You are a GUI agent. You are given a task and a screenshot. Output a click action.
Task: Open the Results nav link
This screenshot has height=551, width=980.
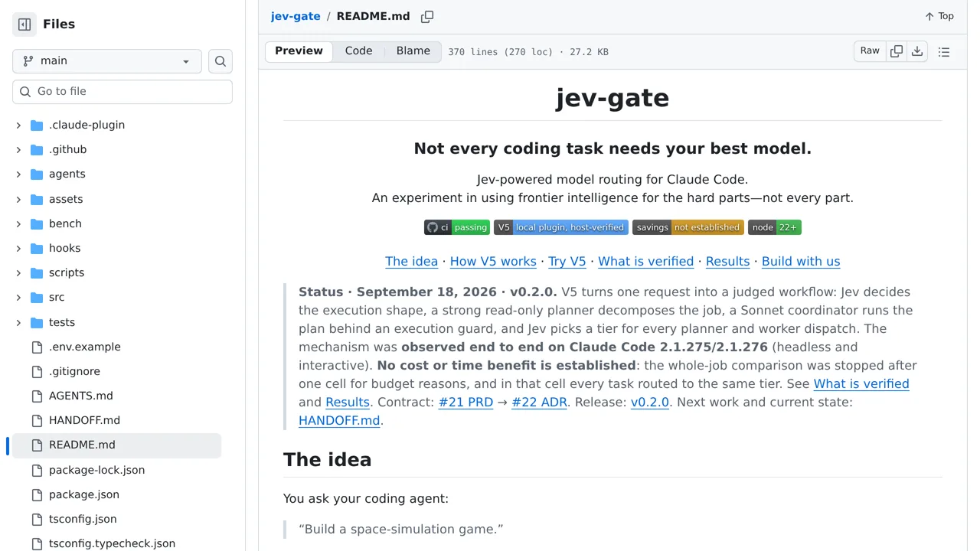(x=728, y=262)
